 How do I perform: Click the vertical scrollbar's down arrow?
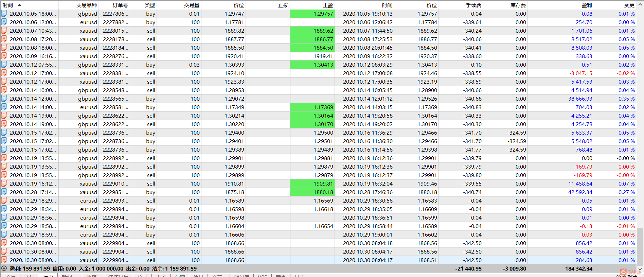click(x=640, y=269)
